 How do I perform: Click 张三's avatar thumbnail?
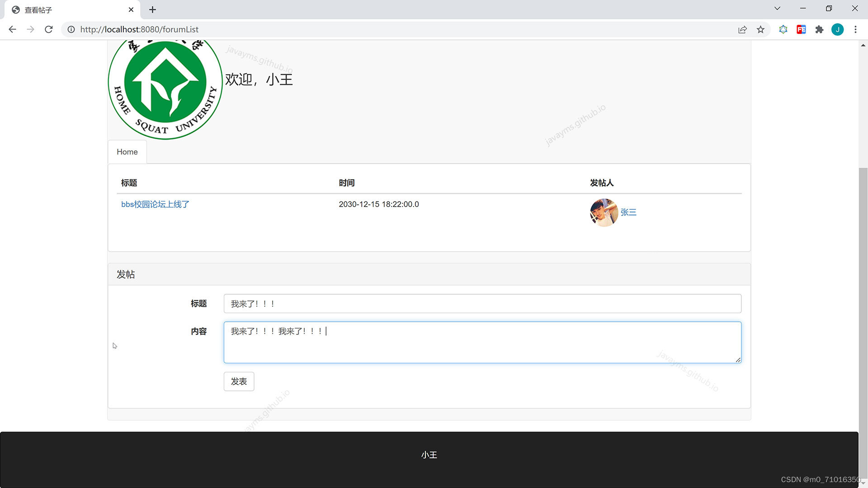click(604, 212)
